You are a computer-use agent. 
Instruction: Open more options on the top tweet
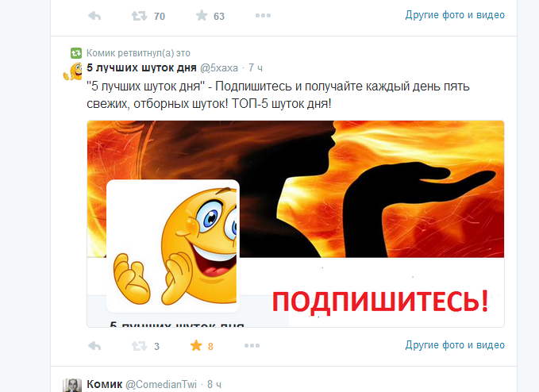click(x=263, y=15)
